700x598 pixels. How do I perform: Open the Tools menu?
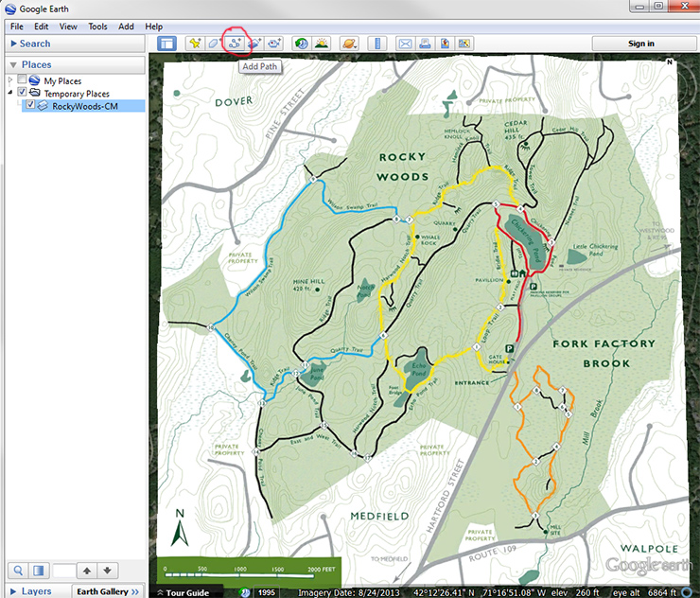[97, 26]
